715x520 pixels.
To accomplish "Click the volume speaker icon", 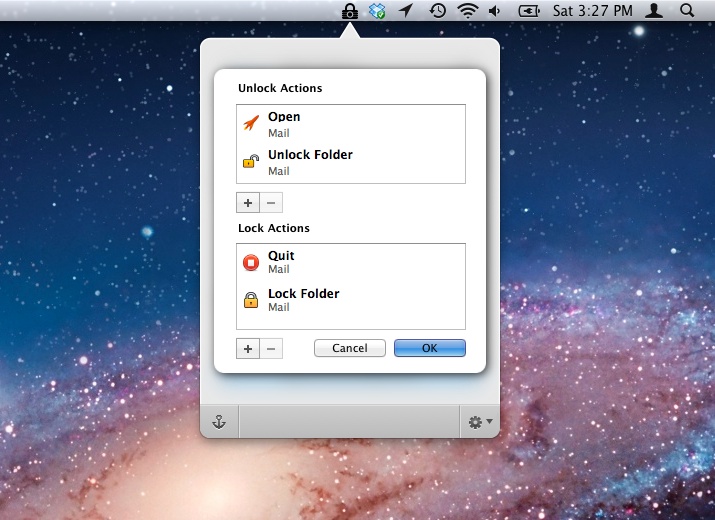I will [494, 10].
